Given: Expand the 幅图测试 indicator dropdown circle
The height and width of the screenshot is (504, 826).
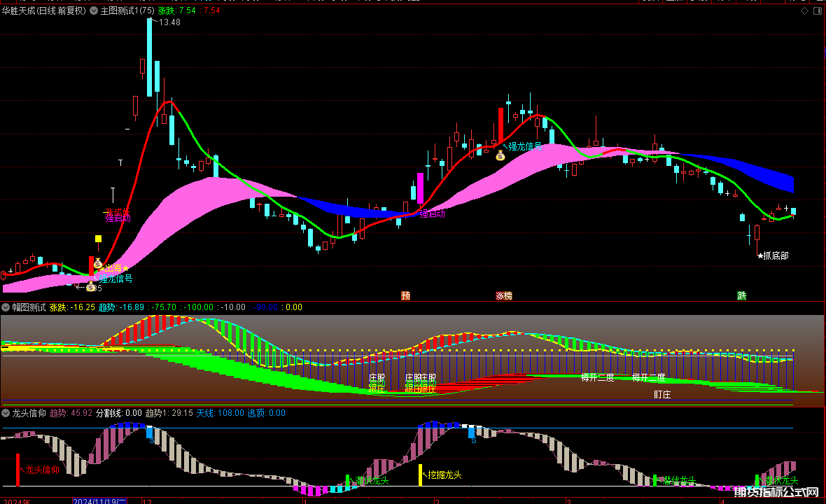Looking at the screenshot, I should (6, 307).
